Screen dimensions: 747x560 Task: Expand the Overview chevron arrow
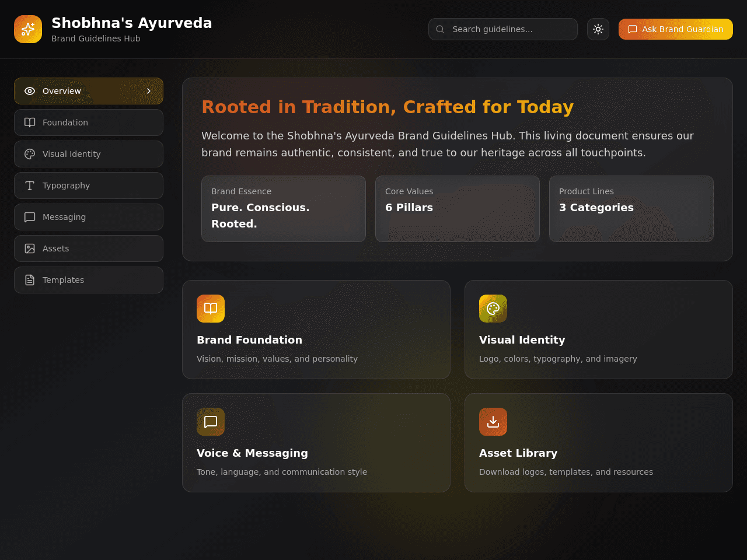(149, 91)
